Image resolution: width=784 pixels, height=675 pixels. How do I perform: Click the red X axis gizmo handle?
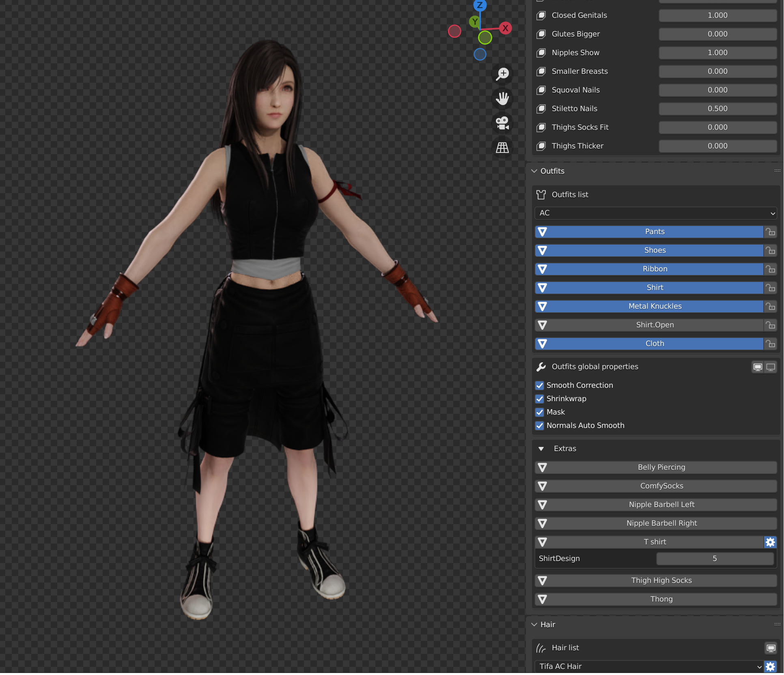click(x=505, y=28)
